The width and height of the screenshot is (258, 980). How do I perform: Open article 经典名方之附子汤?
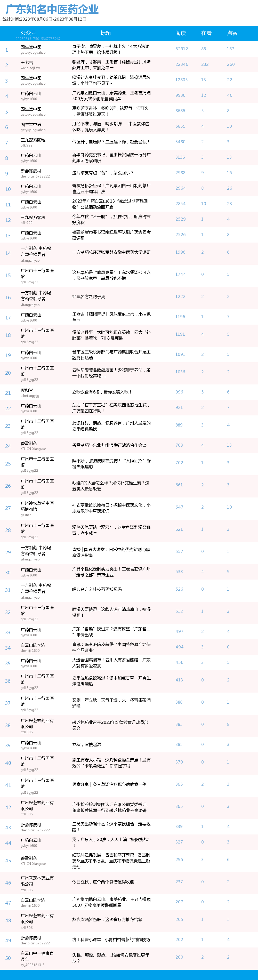[x=89, y=297]
